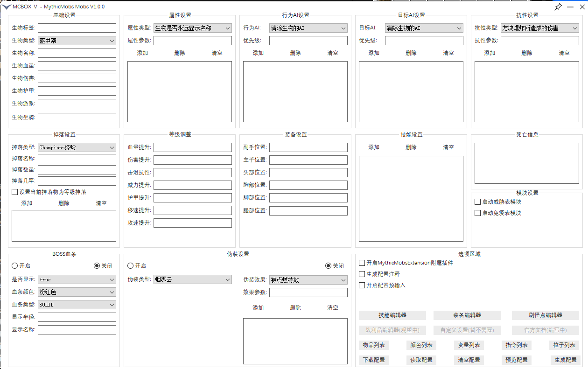This screenshot has height=369, width=588.
Task: Click 预览配置 button
Action: point(517,360)
